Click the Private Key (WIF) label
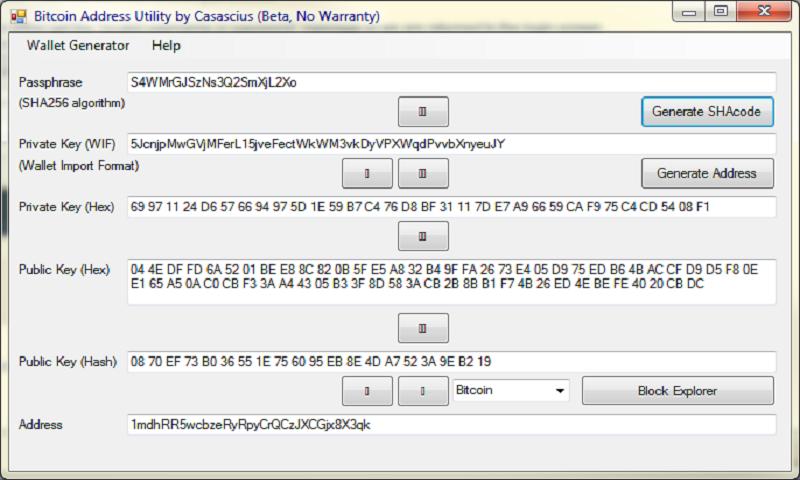 [67, 144]
